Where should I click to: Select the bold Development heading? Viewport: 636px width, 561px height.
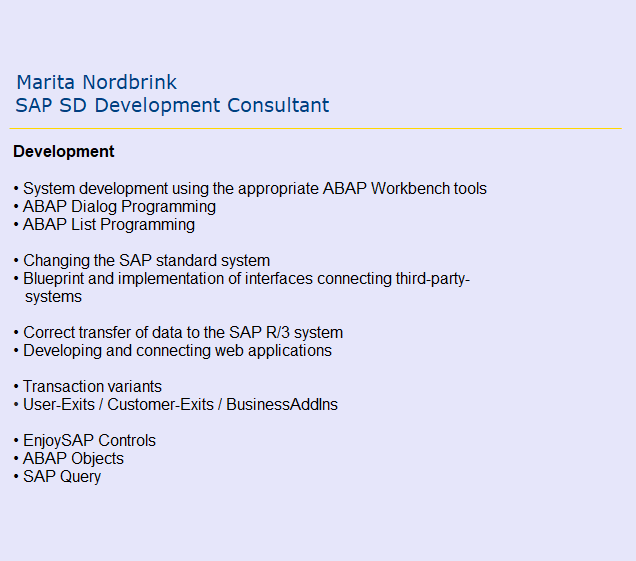64,152
